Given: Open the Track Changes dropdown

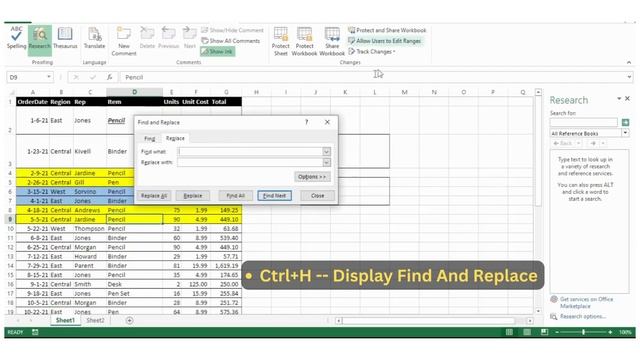Looking at the screenshot, I should point(372,51).
